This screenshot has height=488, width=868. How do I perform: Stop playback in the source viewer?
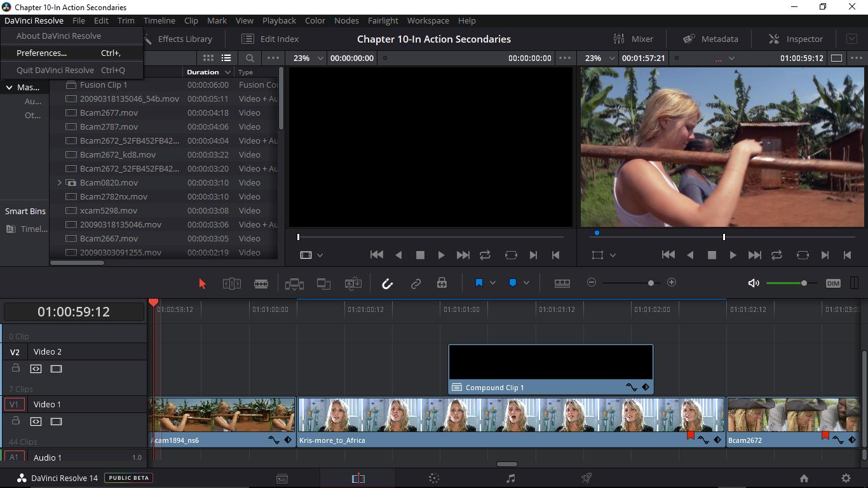tap(420, 255)
